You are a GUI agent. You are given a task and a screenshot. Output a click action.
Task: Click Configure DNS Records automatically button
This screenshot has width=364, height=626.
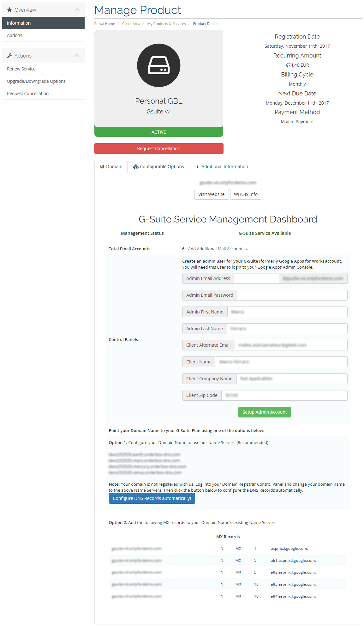click(152, 498)
